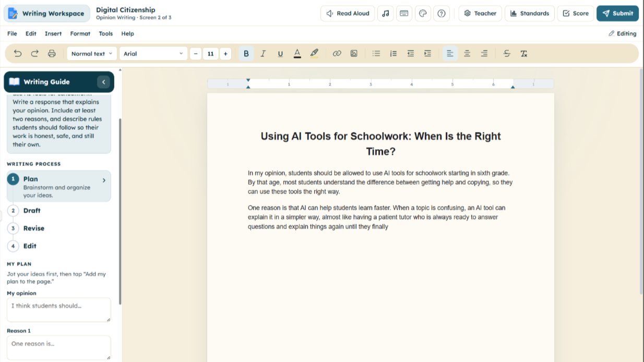Click the Reason 1 text box
Viewport: 644px width, 362px height.
[x=59, y=347]
